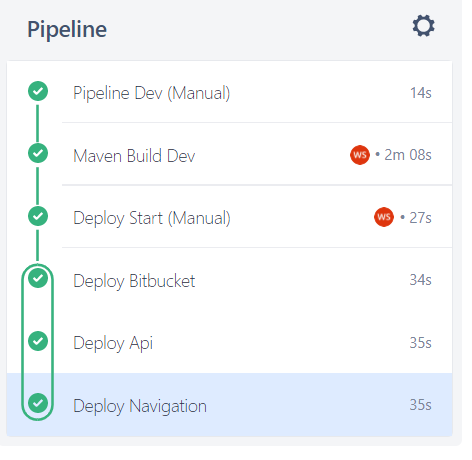Click the 14s duration of Pipeline Dev
This screenshot has height=460, width=472.
421,93
